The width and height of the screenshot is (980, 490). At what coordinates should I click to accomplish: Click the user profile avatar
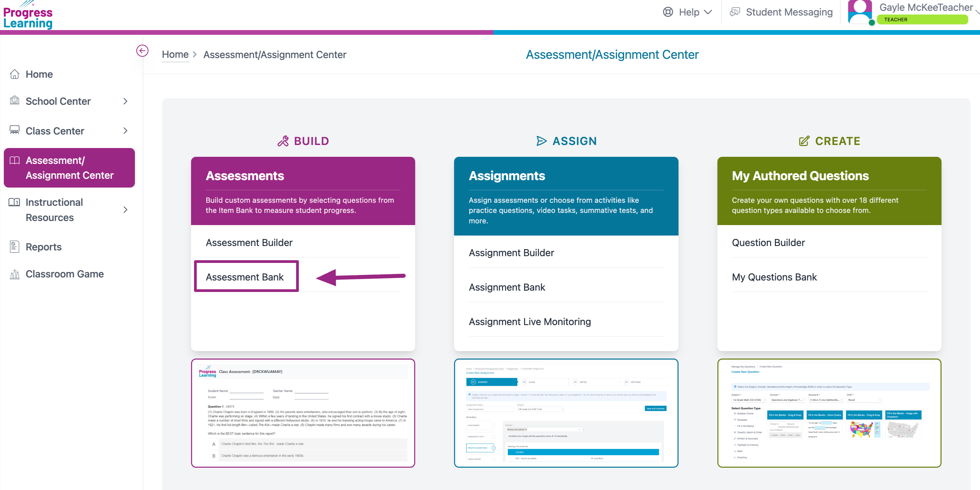[x=860, y=12]
